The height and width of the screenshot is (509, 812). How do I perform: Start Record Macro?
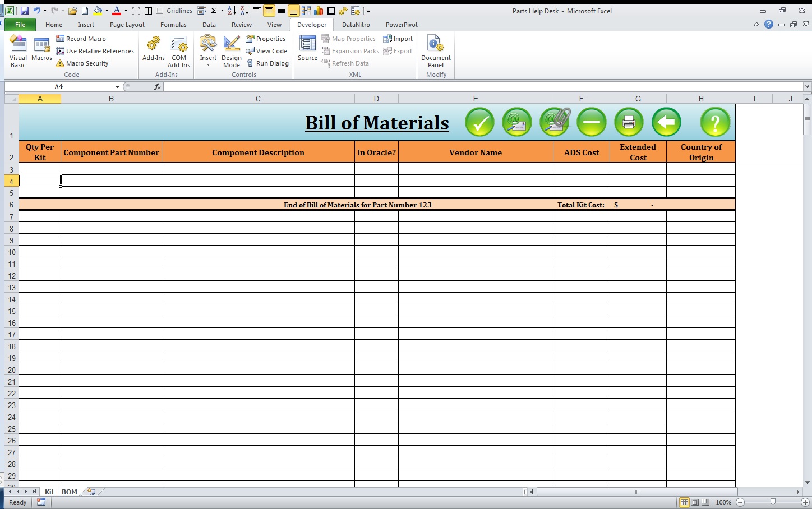(x=81, y=39)
